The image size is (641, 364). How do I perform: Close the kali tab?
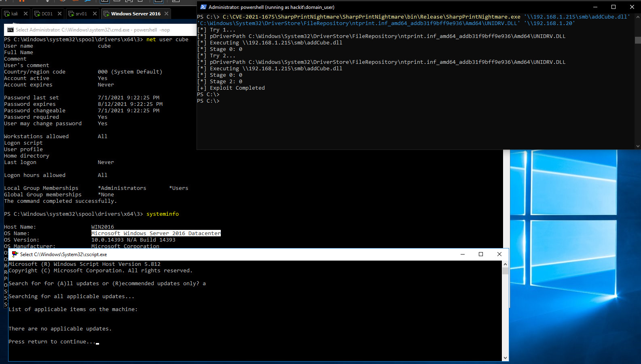[25, 14]
